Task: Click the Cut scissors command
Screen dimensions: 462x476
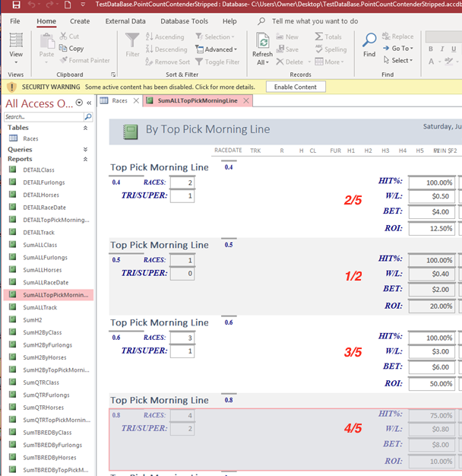Action: (x=69, y=36)
